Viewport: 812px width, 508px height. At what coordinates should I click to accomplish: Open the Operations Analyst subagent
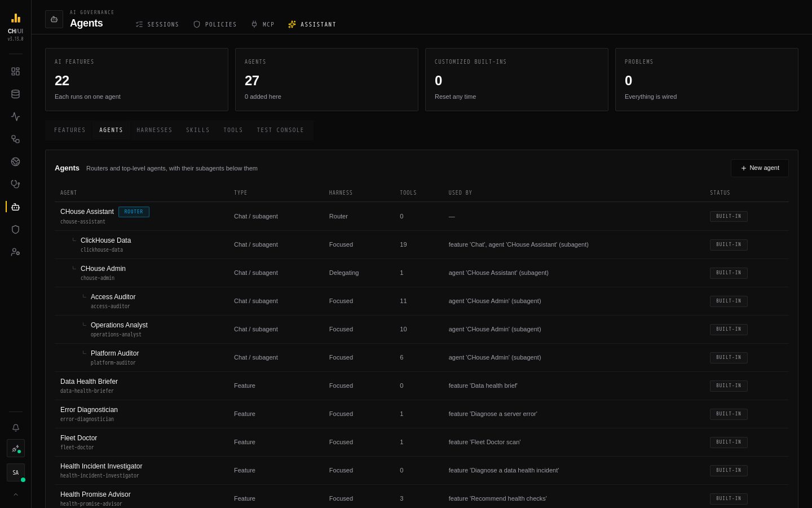pos(422,329)
